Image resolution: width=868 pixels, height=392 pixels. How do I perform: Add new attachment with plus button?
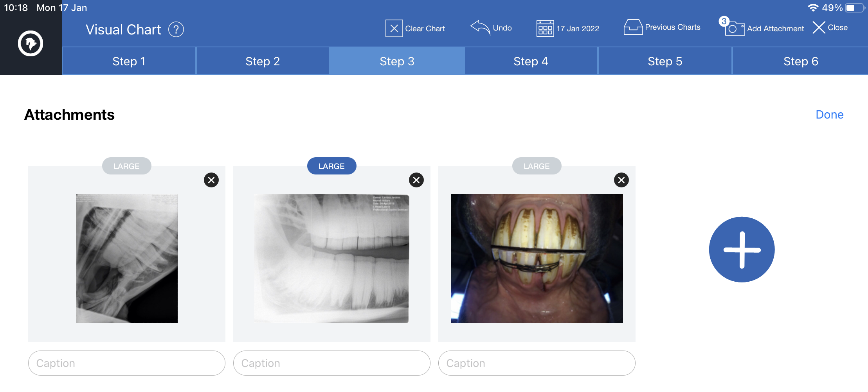[x=742, y=250]
